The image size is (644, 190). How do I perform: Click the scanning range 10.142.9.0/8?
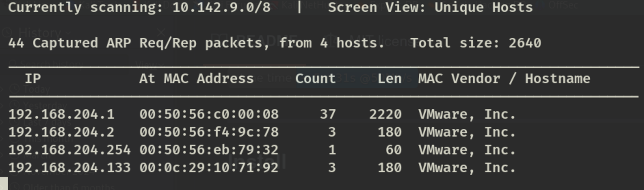coord(221,7)
